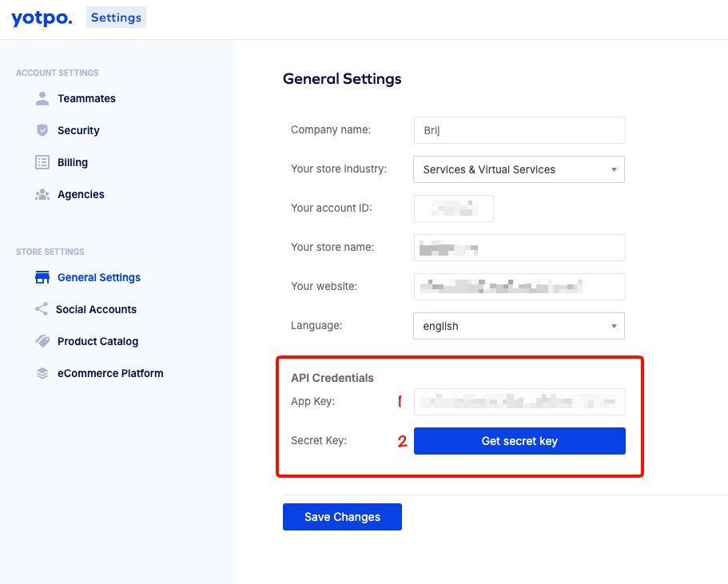Select General Settings in sidebar
The width and height of the screenshot is (728, 584).
point(99,277)
